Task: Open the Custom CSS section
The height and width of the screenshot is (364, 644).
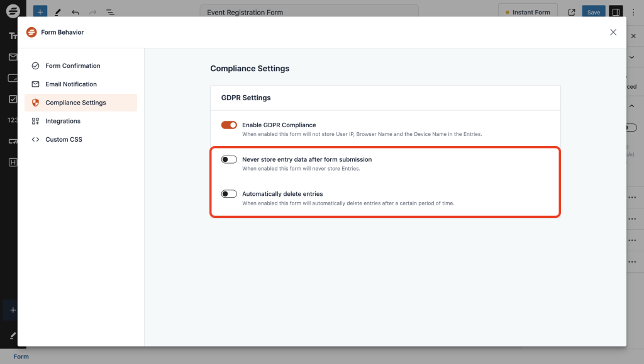Action: [x=65, y=139]
